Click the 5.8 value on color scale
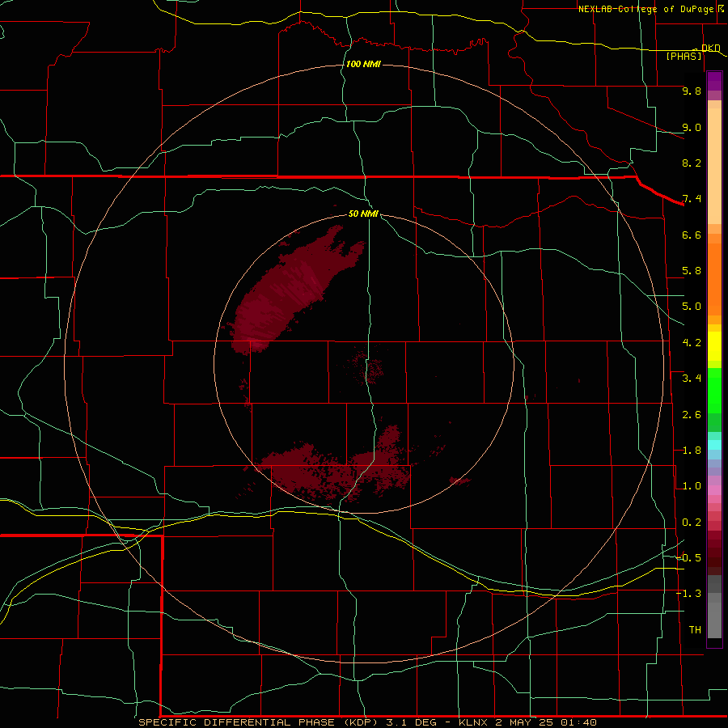 (692, 271)
